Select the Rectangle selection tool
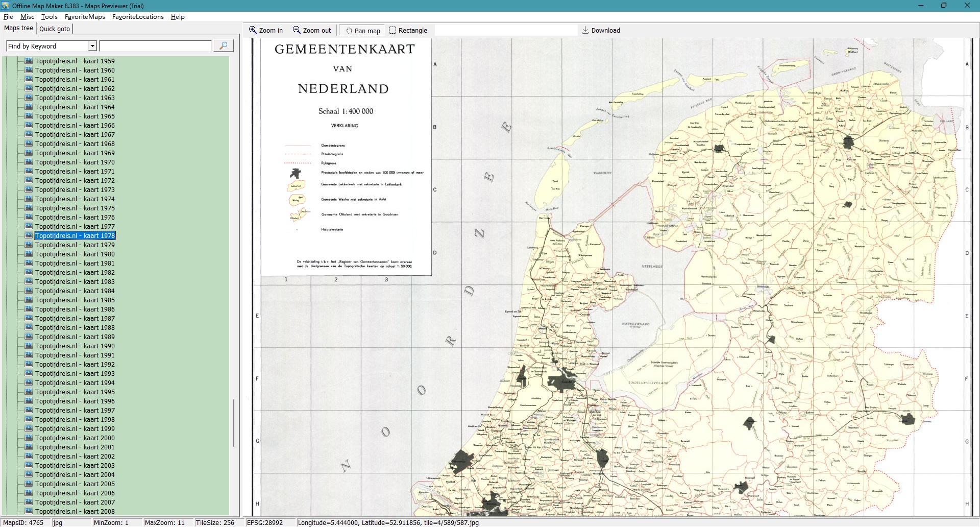Image resolution: width=980 pixels, height=527 pixels. click(393, 30)
